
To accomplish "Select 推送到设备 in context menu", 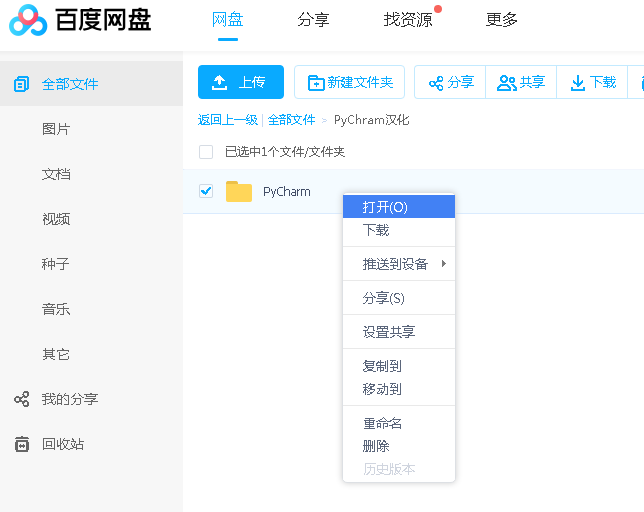I will point(399,264).
